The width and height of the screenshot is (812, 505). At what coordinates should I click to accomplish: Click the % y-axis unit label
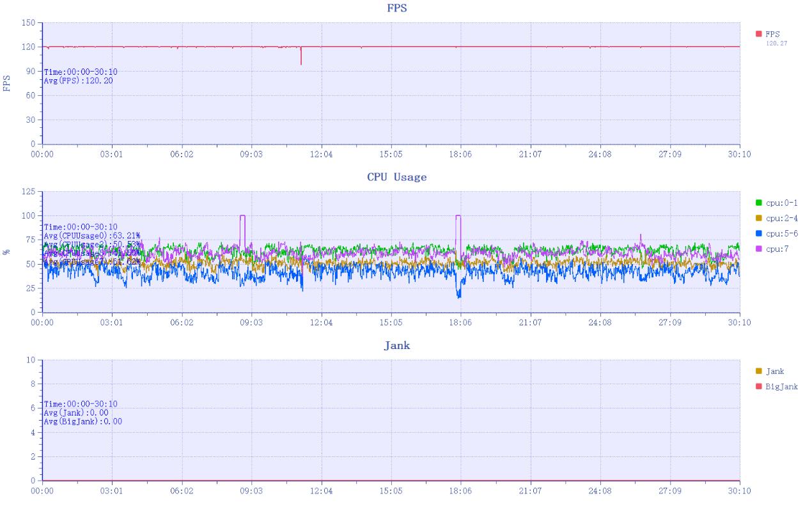(x=7, y=252)
